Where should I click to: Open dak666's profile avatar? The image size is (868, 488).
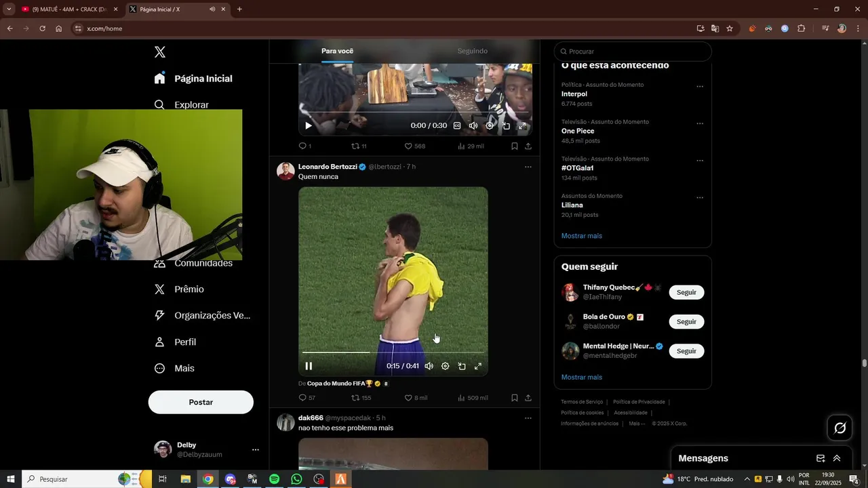pos(285,422)
